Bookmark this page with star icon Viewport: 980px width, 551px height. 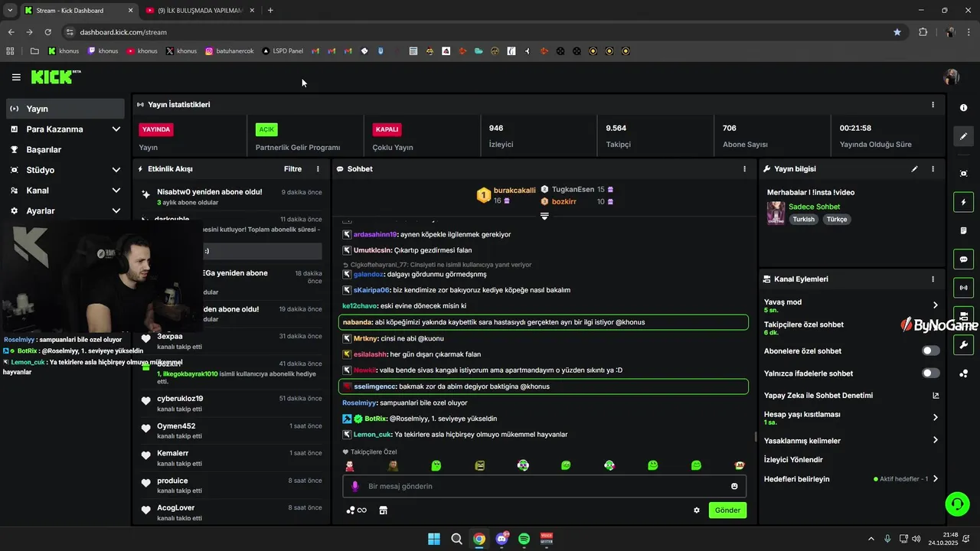click(897, 32)
